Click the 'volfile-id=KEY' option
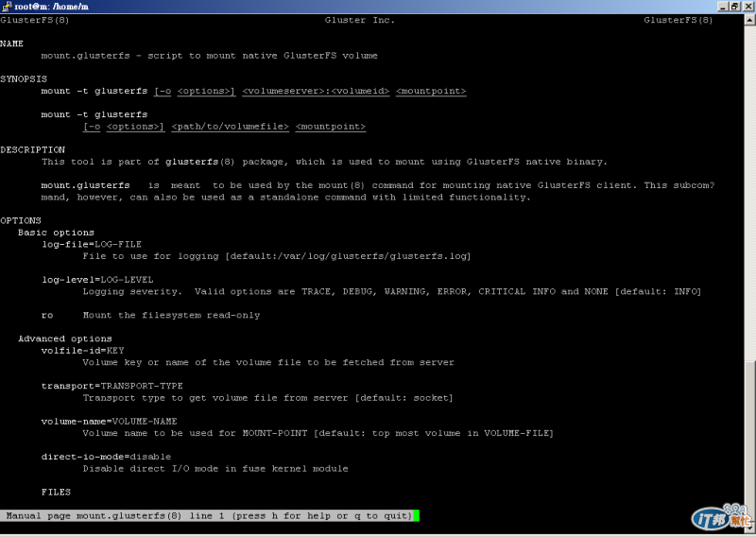The height and width of the screenshot is (537, 756). coord(82,351)
